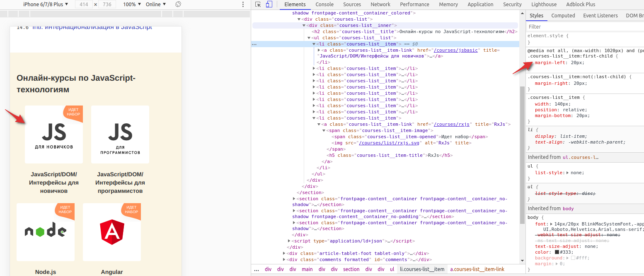The width and height of the screenshot is (644, 276).
Task: Toggle the device toolbar icon
Action: [269, 4]
